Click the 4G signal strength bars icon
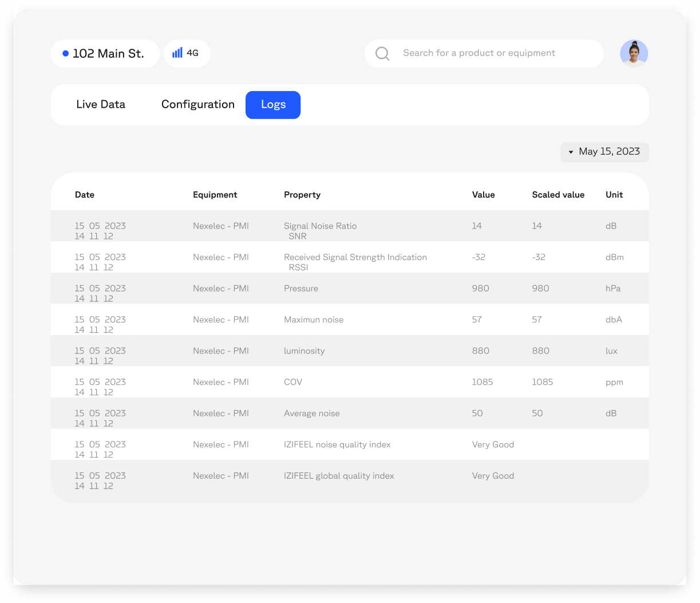This screenshot has width=700, height=603. (x=177, y=53)
